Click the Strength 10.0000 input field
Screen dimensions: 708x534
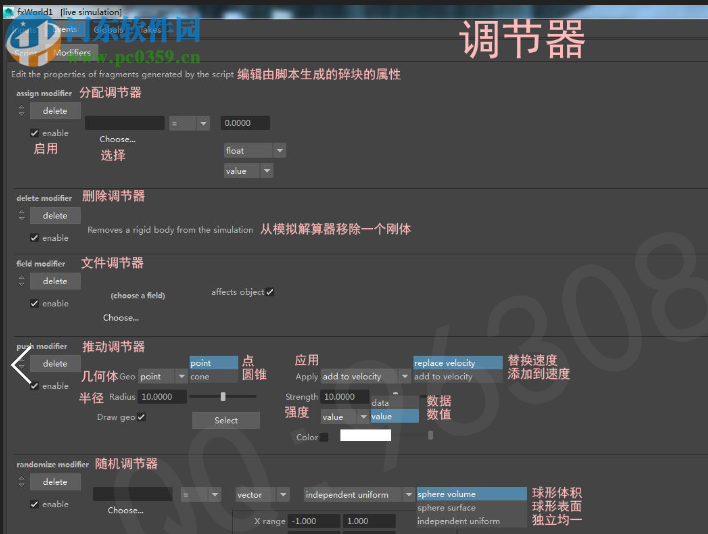coord(345,397)
